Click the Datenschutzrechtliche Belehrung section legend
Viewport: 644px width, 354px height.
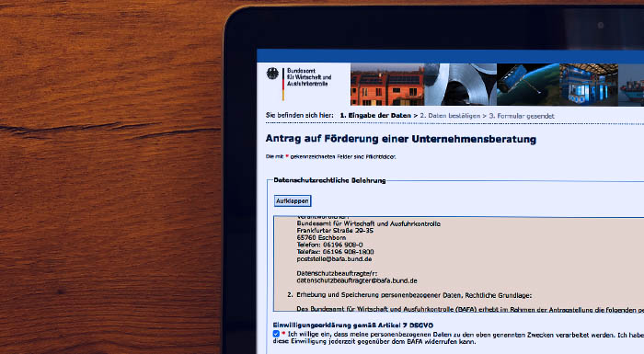329,180
